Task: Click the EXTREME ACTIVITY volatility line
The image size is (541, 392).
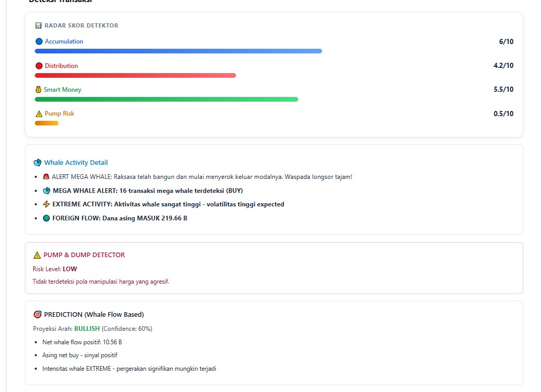Action: point(168,204)
